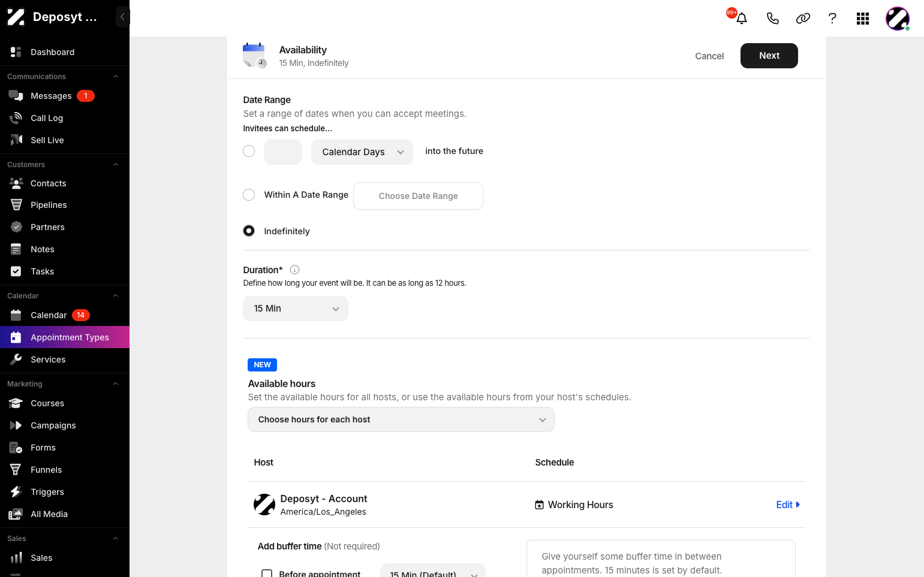
Task: Click the Partners badge icon
Action: pos(16,227)
